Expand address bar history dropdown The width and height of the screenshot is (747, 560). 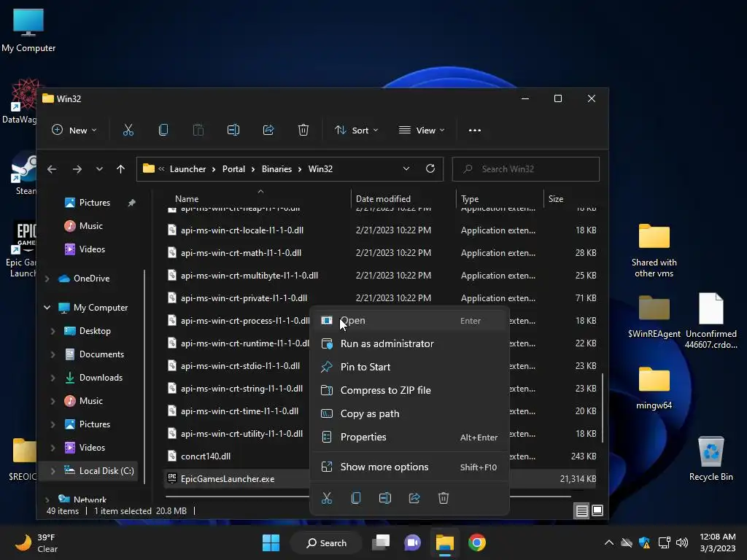point(406,168)
